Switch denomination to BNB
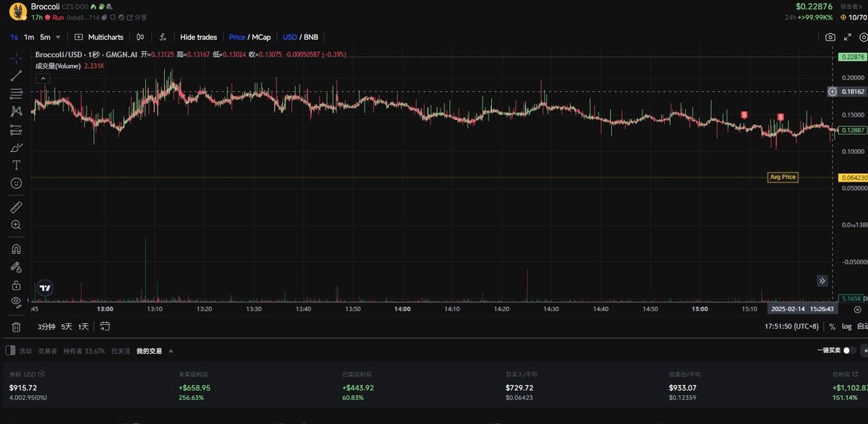Screen dimensions: 868x424 point(310,37)
